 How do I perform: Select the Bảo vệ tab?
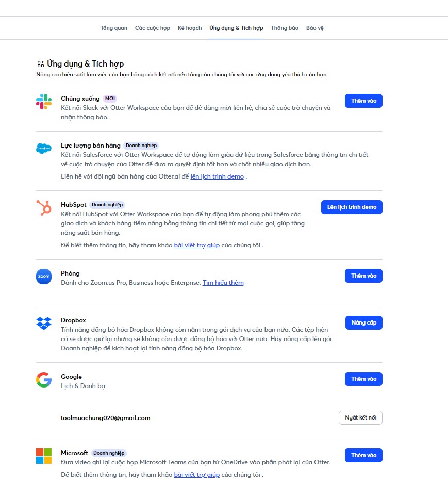click(315, 28)
